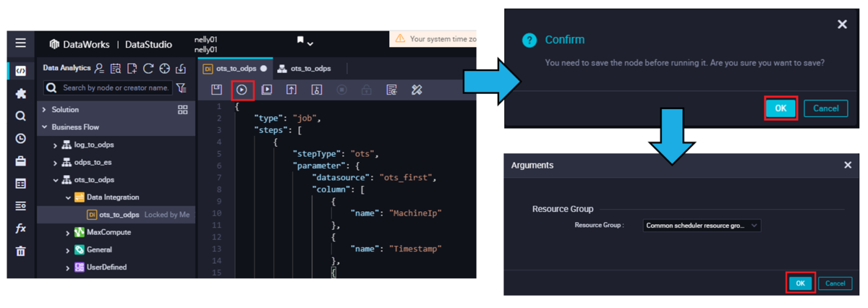Screen dimensions: 868x308
Task: Open the puzzle-piece components sidebar icon
Action: coord(20,93)
